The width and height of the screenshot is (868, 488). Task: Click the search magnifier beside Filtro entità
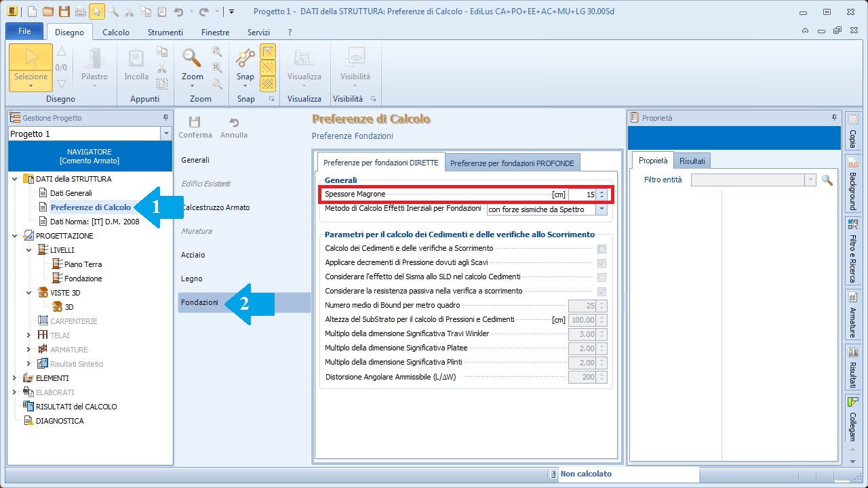[x=827, y=180]
